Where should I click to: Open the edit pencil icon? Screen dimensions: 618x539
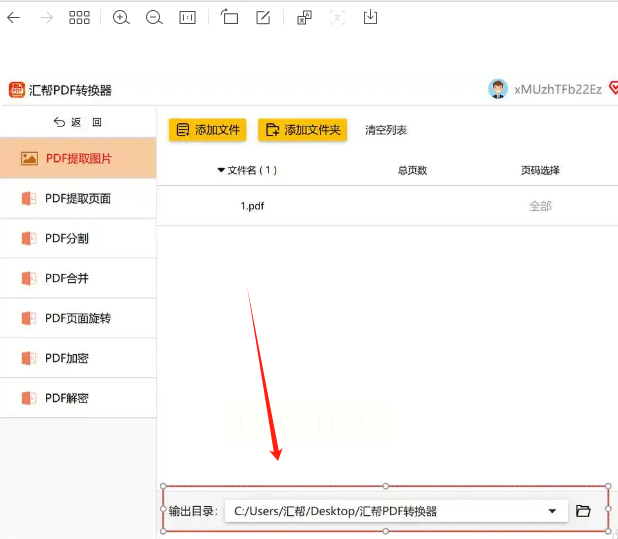pyautogui.click(x=263, y=18)
